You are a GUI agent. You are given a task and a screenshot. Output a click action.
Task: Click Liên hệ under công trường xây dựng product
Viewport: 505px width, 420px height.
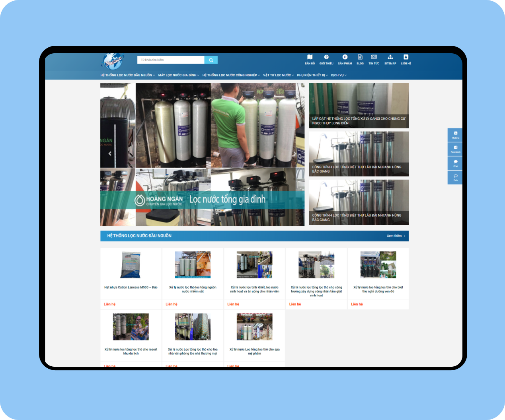[295, 304]
